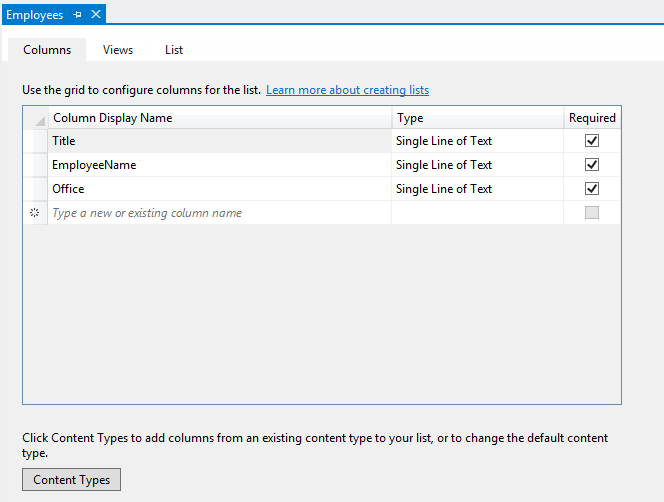Disable Required for the Office column
The image size is (664, 502).
[592, 189]
